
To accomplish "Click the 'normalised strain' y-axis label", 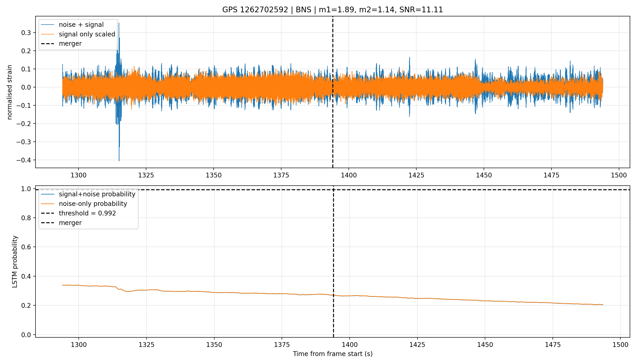I will click(10, 92).
